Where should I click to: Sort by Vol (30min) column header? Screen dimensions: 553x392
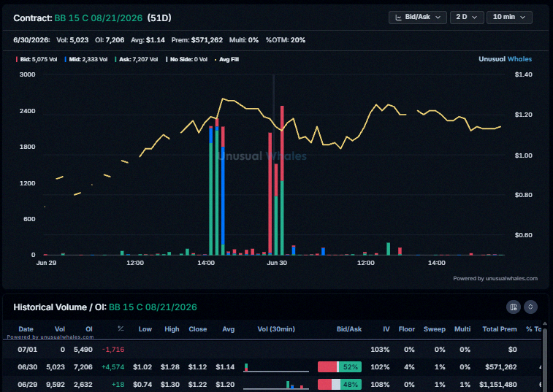point(276,329)
